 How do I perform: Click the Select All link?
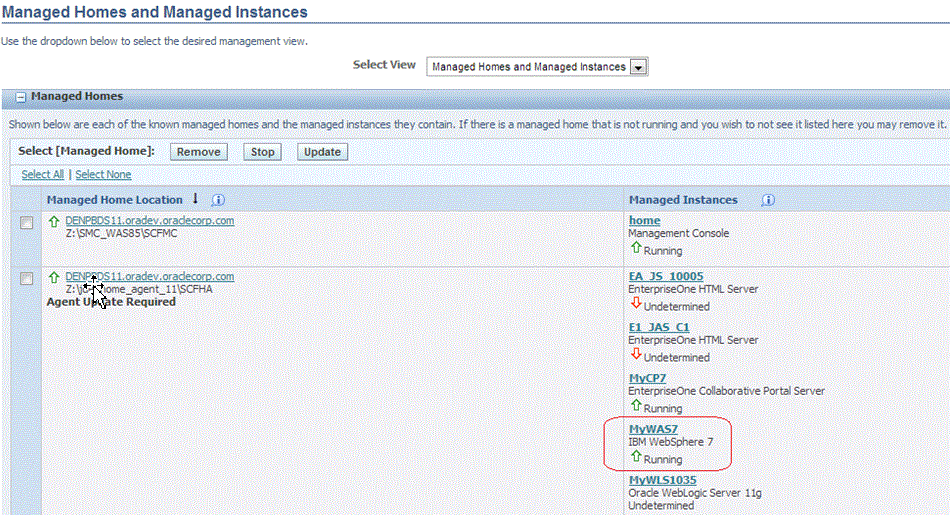[x=42, y=174]
